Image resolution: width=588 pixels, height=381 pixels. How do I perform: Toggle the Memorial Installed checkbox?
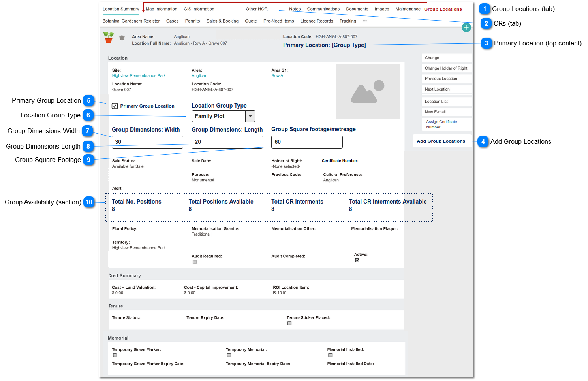[330, 355]
